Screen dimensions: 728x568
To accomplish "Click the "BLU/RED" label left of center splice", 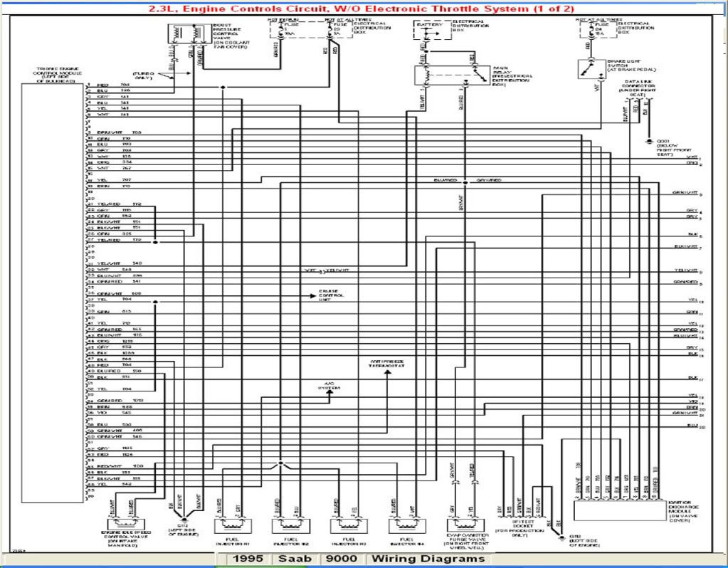I will [x=445, y=180].
